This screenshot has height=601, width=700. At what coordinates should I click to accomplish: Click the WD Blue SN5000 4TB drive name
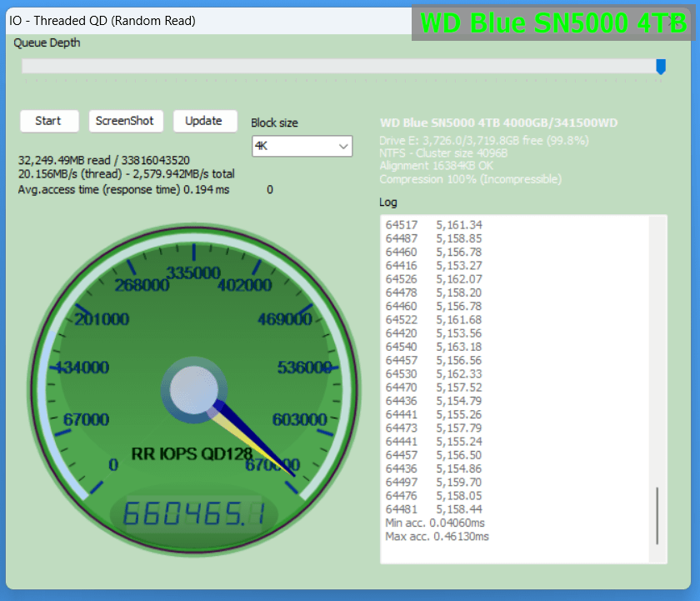click(x=498, y=123)
